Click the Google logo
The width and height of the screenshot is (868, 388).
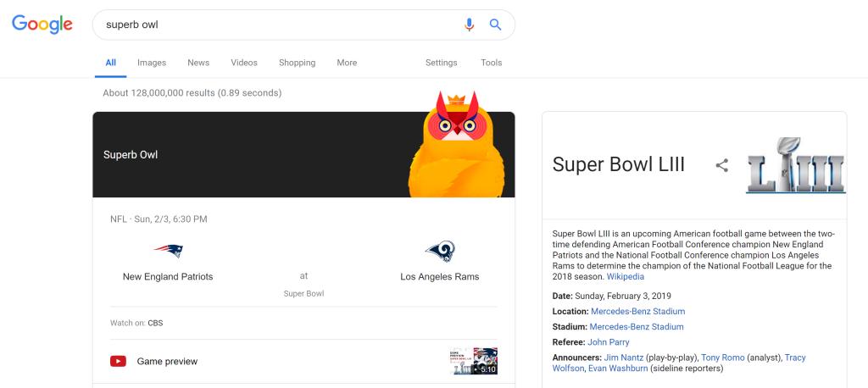pos(42,25)
